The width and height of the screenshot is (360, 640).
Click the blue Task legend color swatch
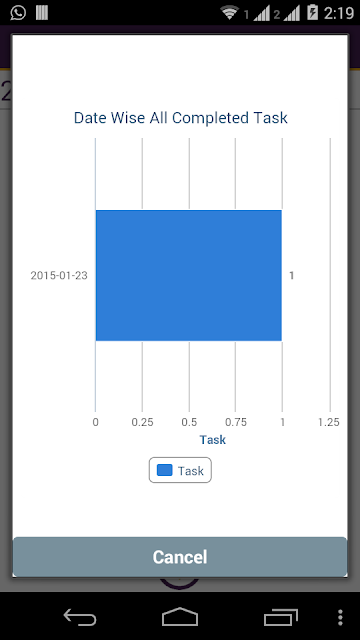pyautogui.click(x=164, y=470)
